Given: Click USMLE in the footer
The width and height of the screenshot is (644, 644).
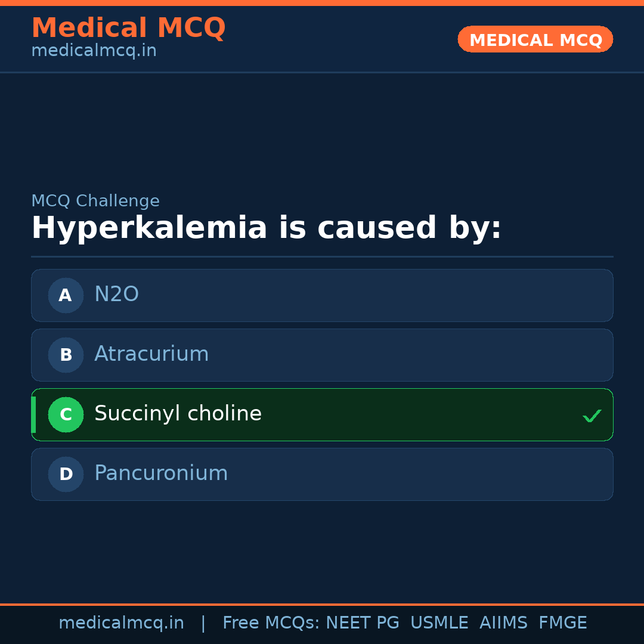Looking at the screenshot, I should 439,623.
